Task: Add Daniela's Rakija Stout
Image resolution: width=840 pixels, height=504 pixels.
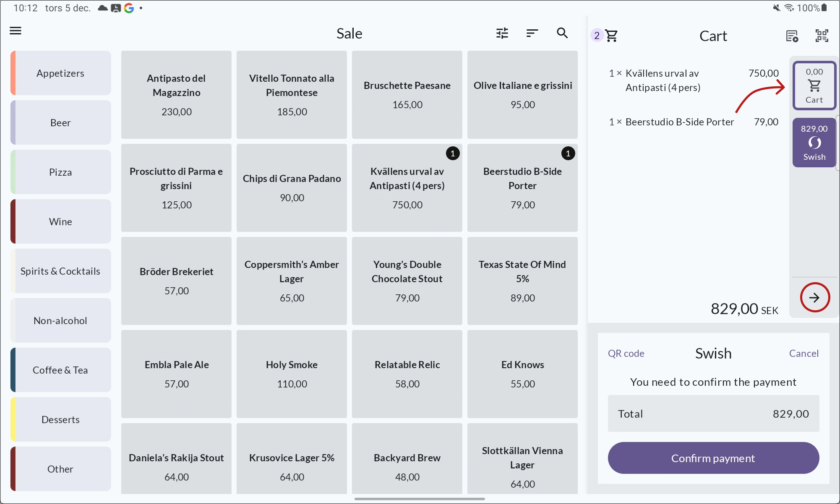Action: (x=176, y=459)
